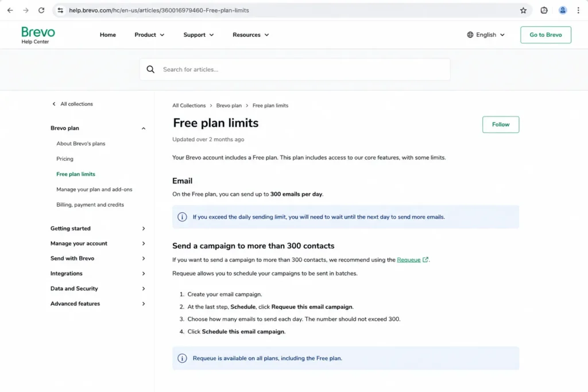Expand the Integrations section
This screenshot has width=588, height=392.
[x=143, y=274]
